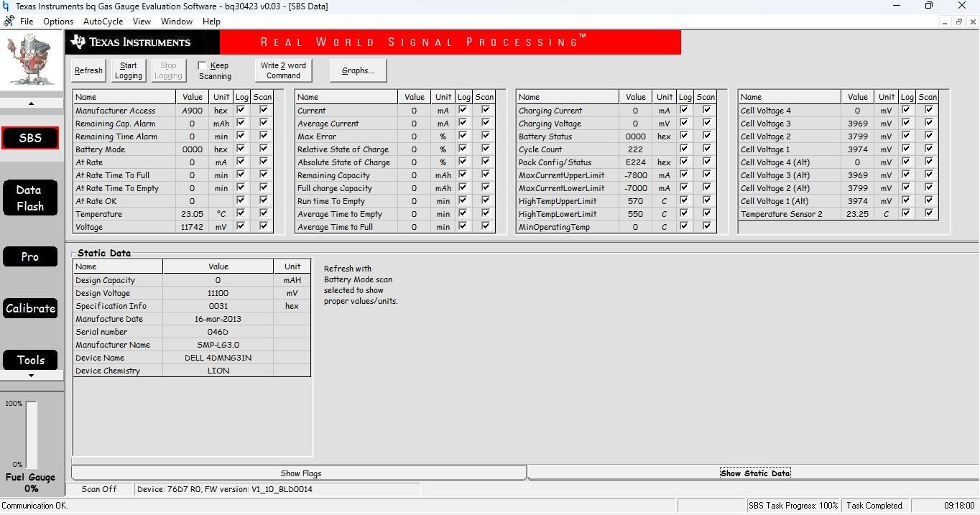Click the Manufacturer Name value SMP-LG3.0
The image size is (980, 515).
[x=218, y=345]
